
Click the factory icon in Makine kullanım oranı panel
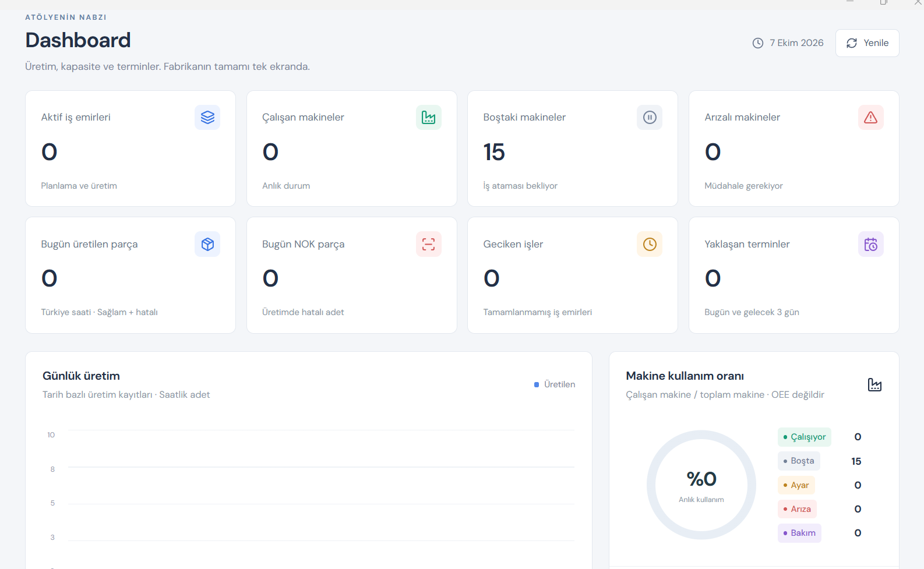click(x=874, y=384)
